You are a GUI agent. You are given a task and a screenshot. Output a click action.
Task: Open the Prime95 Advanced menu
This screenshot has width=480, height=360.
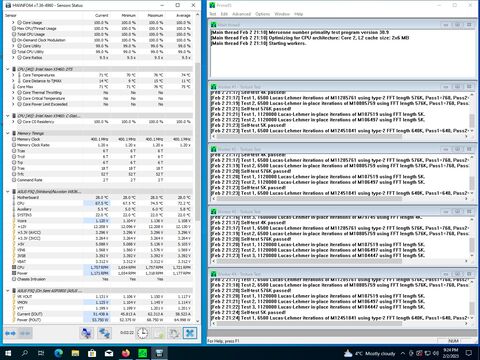(x=241, y=14)
